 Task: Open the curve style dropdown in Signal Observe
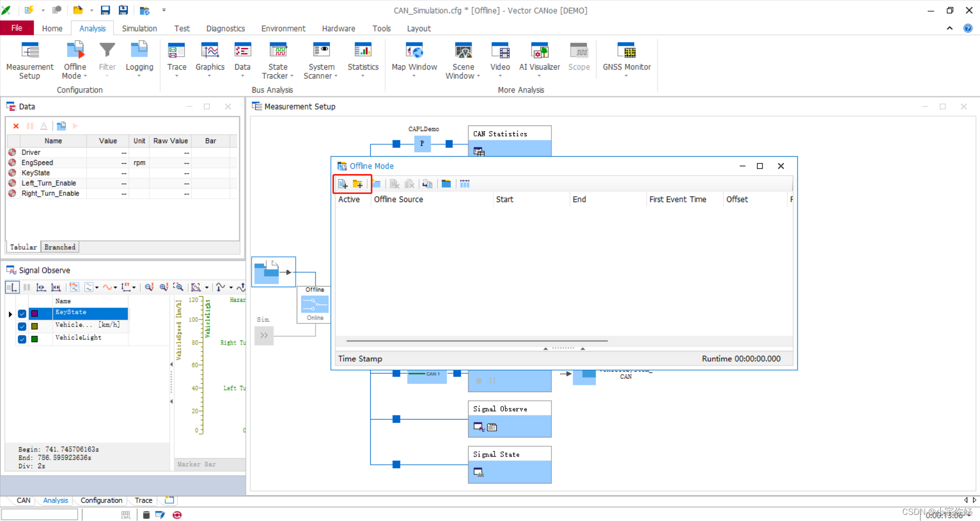coord(115,287)
